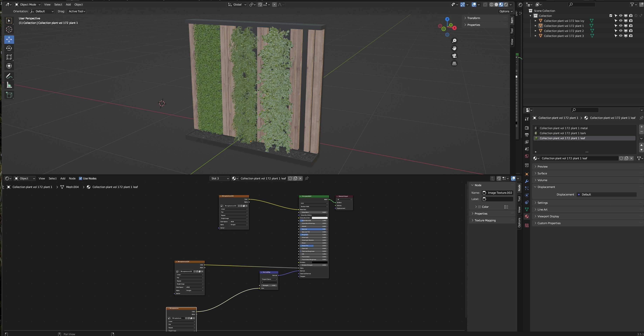Expand 'plant vol 172 box ivy' tree row

tap(535, 21)
